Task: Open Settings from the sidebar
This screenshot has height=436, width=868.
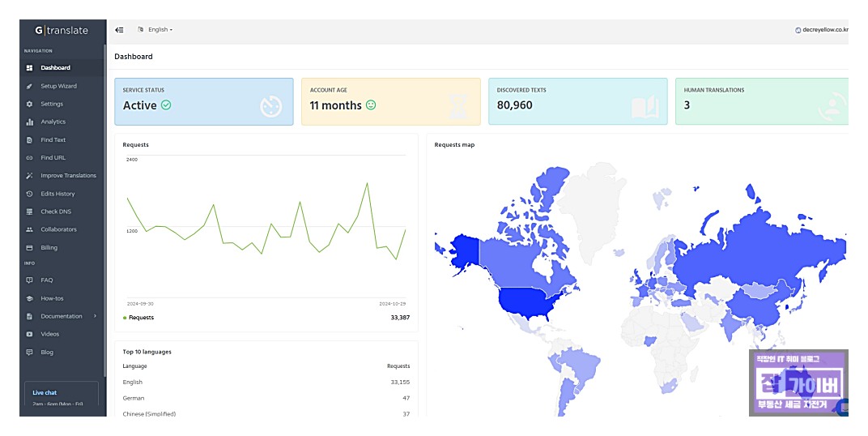Action: pos(52,104)
